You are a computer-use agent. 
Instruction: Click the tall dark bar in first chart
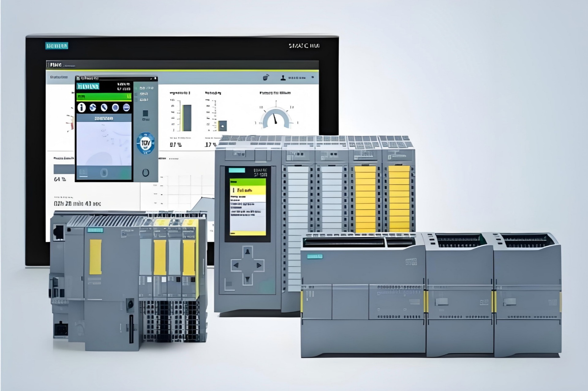point(187,118)
